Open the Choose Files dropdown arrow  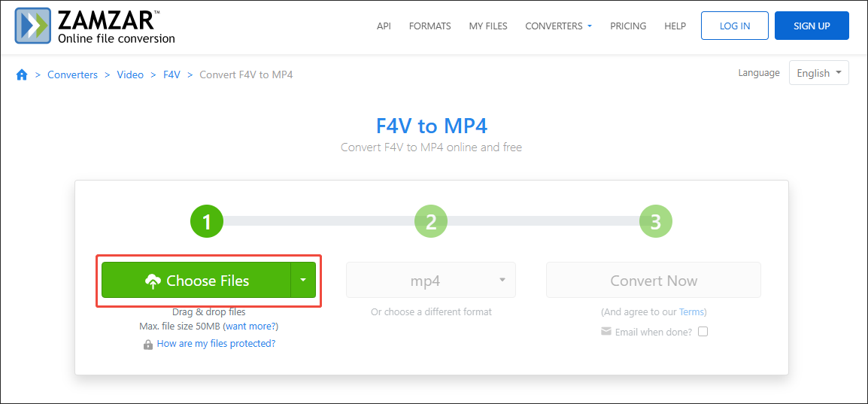(303, 280)
